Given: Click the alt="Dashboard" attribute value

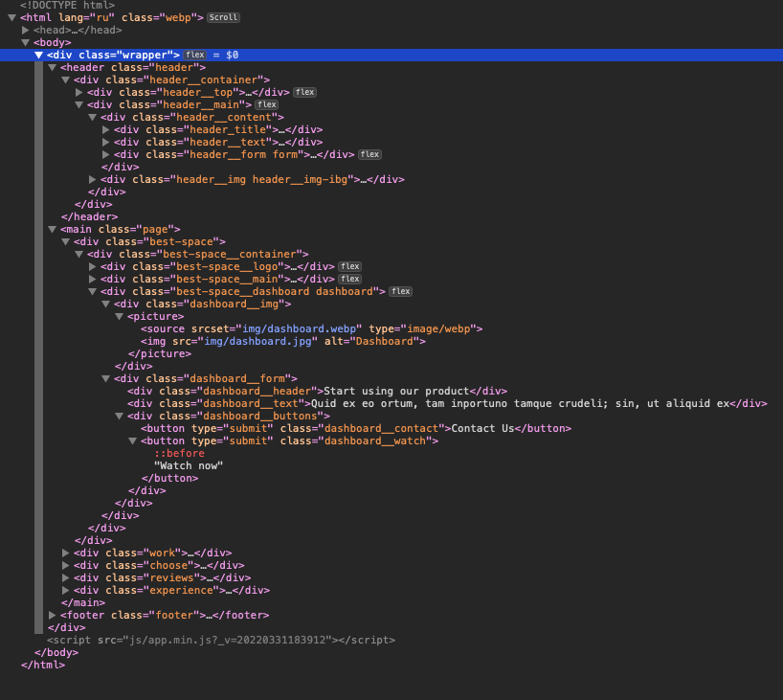Looking at the screenshot, I should point(385,342).
